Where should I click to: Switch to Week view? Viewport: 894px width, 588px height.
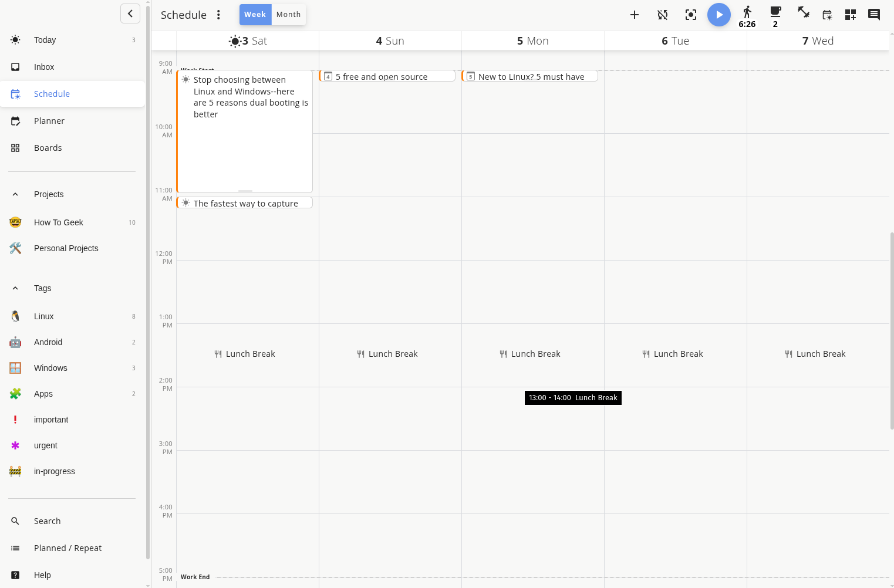255,15
